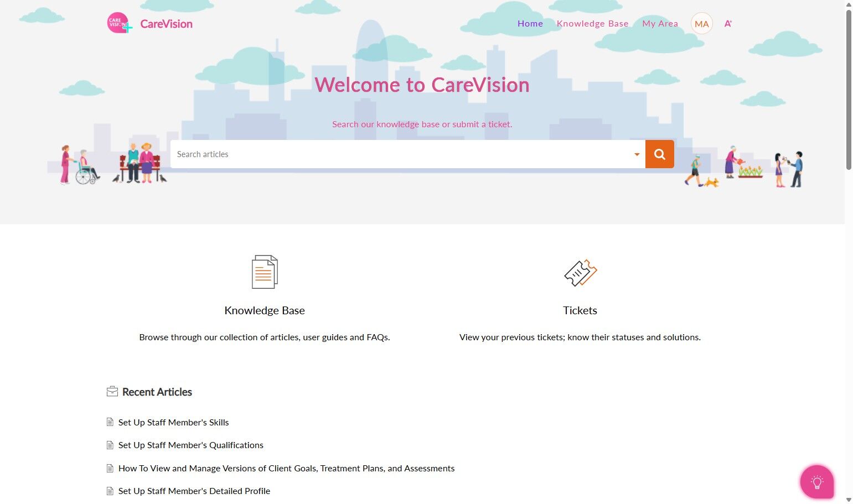Open article Set Up Staff Member's Qualifications

pos(191,445)
